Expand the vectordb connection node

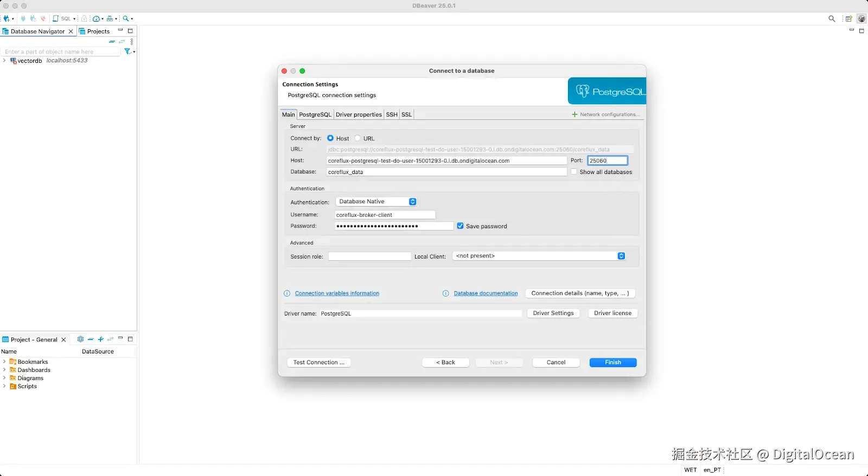coord(4,61)
